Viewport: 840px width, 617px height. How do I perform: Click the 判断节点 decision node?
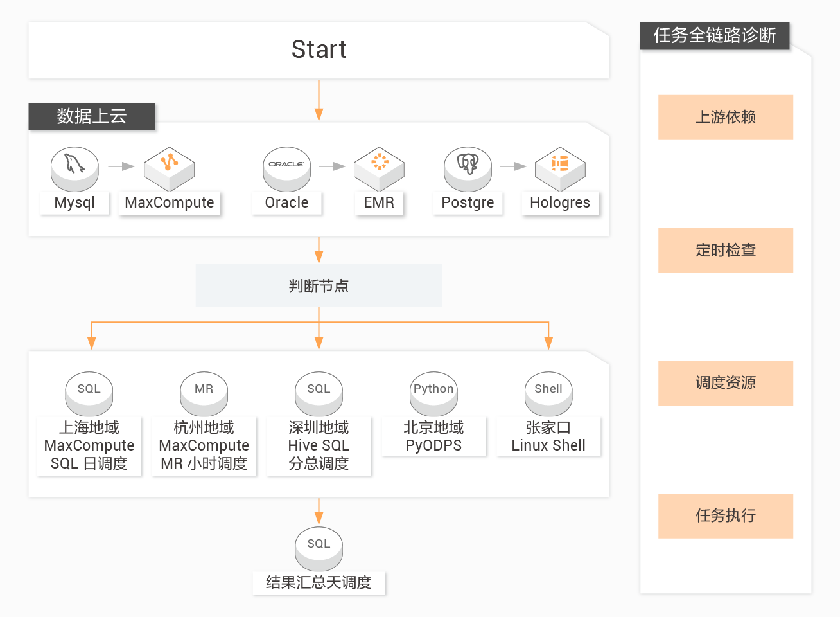(x=319, y=286)
